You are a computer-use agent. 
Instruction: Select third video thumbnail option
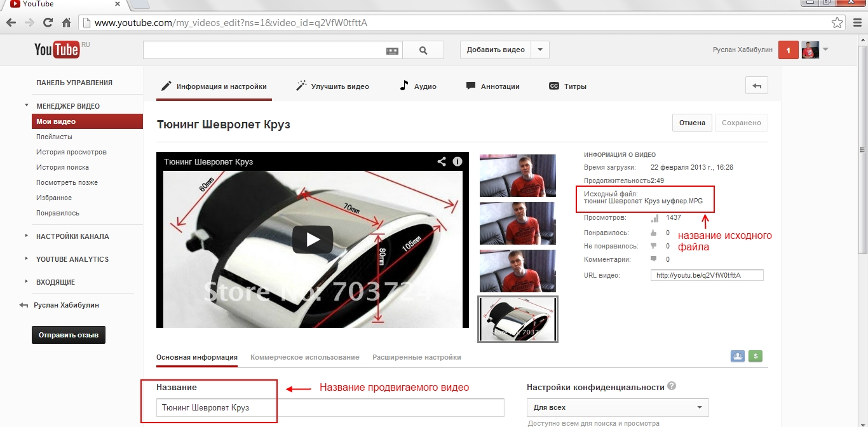517,271
